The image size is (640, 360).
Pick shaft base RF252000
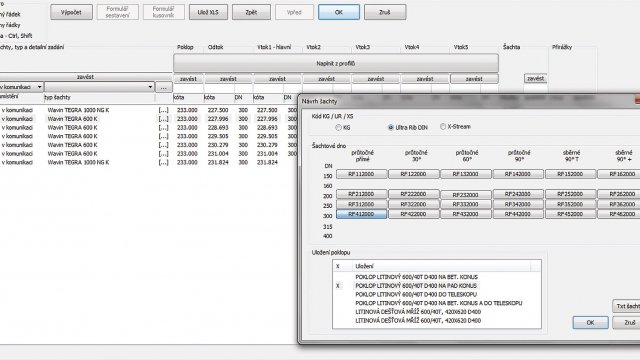point(570,194)
